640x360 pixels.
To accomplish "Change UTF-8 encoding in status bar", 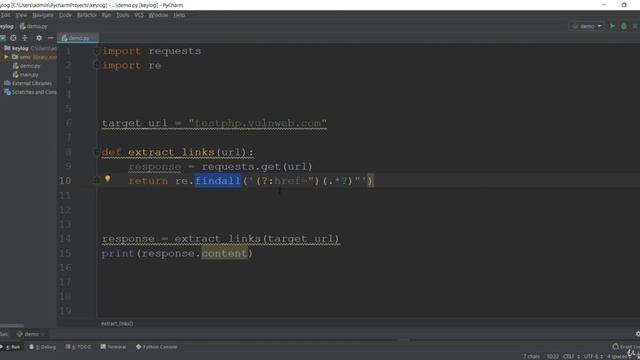I will coord(592,356).
